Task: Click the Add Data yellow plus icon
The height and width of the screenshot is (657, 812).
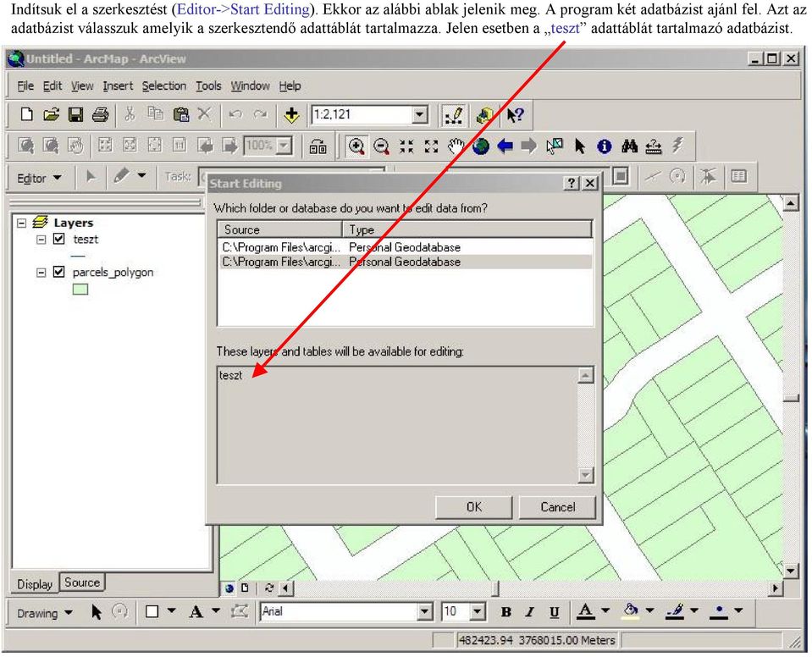Action: 291,115
